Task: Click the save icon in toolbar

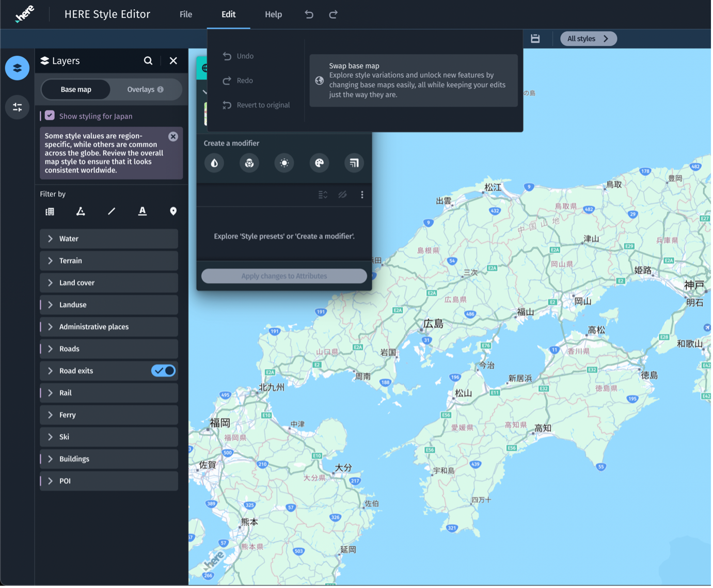Action: [535, 39]
